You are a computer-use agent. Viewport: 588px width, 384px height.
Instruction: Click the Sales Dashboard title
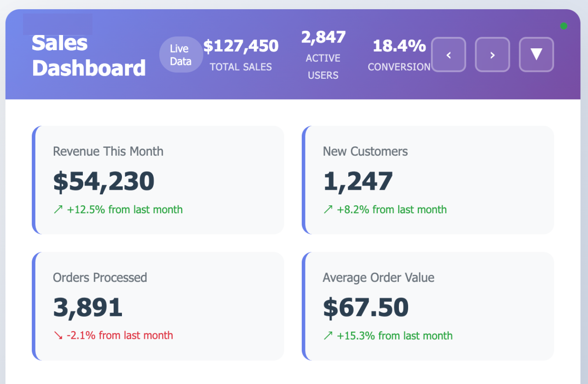click(89, 56)
